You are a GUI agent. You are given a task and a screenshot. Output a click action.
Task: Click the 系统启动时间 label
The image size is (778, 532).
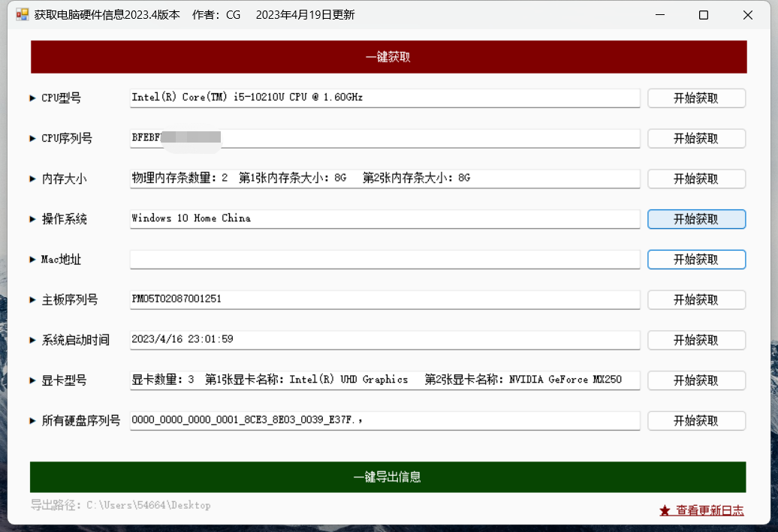pos(75,340)
